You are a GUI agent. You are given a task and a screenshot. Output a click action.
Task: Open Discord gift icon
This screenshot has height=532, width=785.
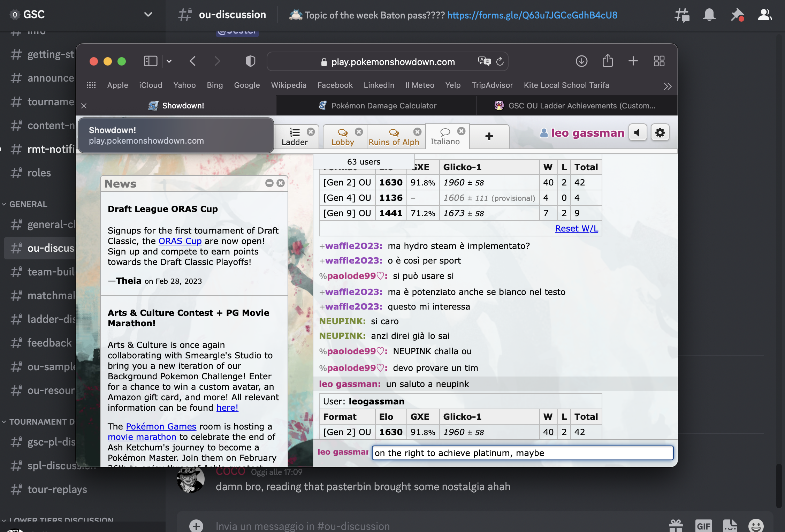tap(676, 525)
